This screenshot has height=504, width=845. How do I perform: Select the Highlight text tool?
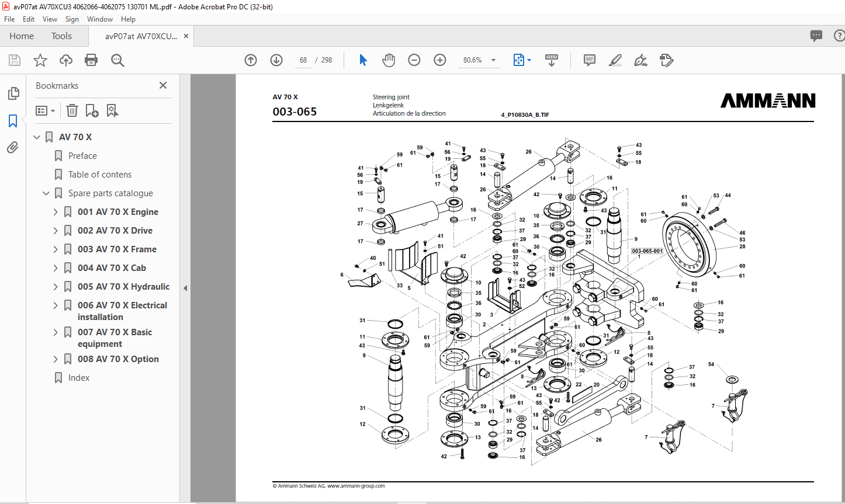click(x=615, y=60)
